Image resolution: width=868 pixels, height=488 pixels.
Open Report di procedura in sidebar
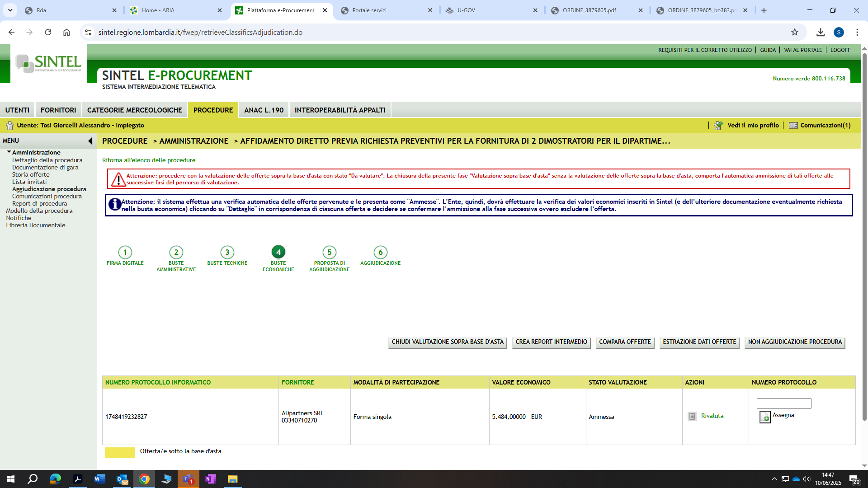(x=39, y=203)
